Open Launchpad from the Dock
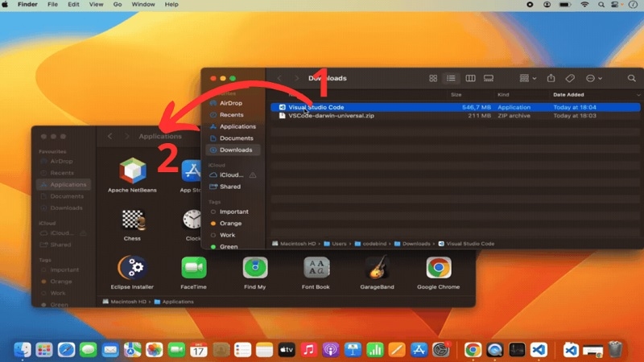 [x=44, y=350]
